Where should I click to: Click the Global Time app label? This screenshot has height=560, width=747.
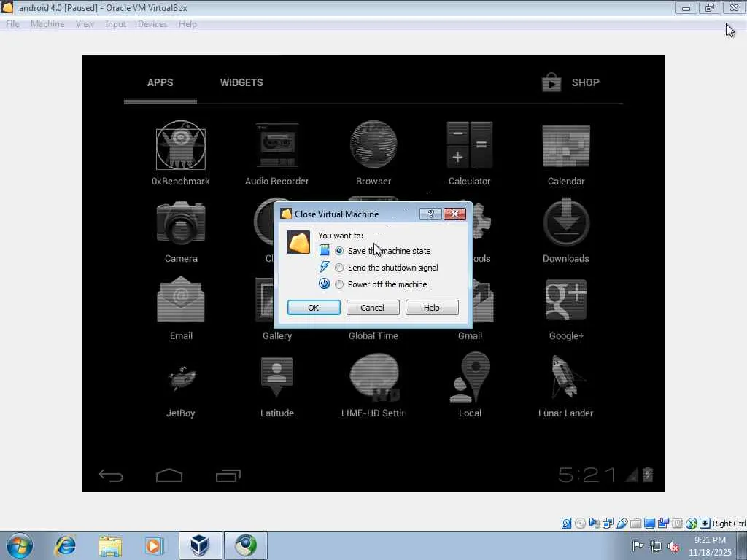point(373,335)
